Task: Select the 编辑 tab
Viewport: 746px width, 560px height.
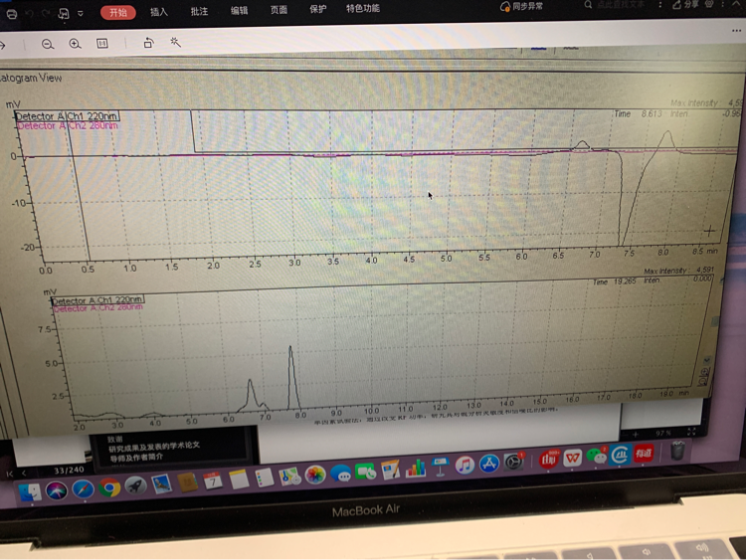Action: [x=239, y=11]
